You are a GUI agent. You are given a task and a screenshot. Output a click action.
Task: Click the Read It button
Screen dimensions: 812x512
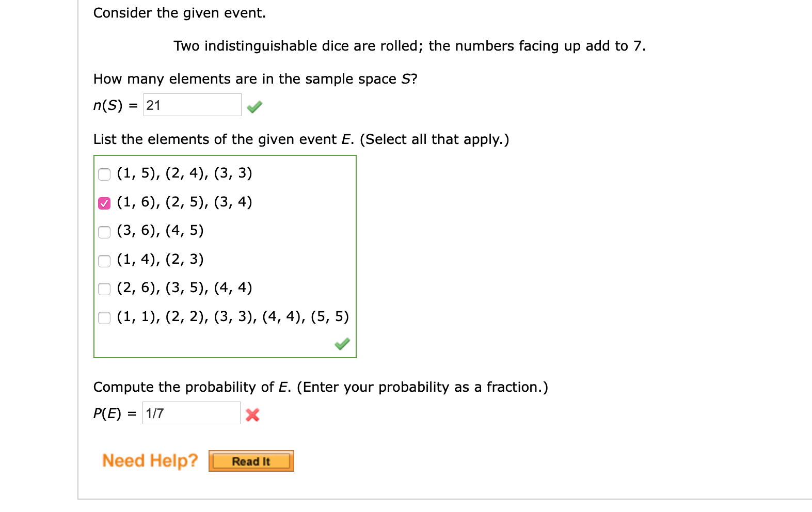[x=250, y=461]
